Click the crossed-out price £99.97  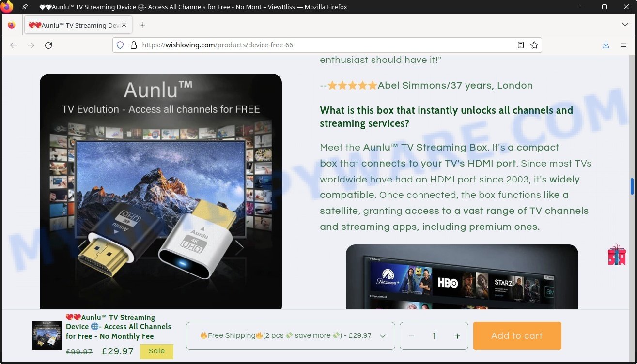pos(79,352)
